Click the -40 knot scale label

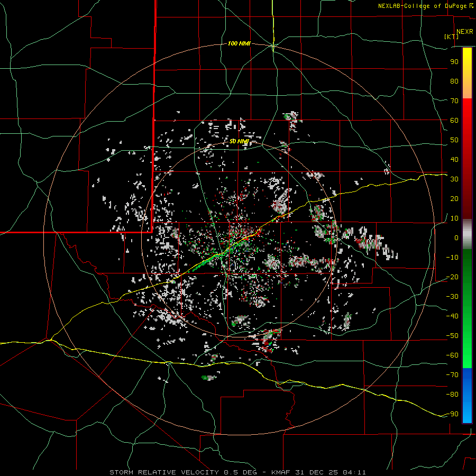tap(452, 316)
